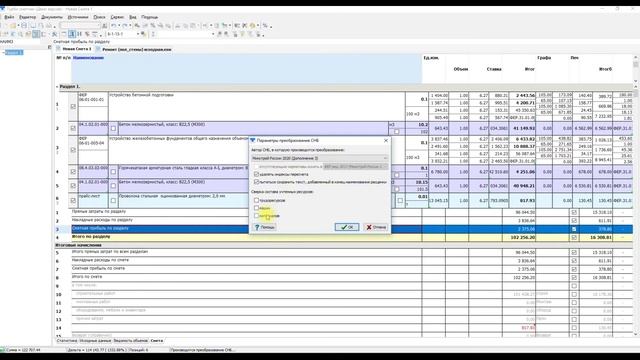The width and height of the screenshot is (640, 360).
Task: Click Помощь button in the dialog
Action: (264, 227)
